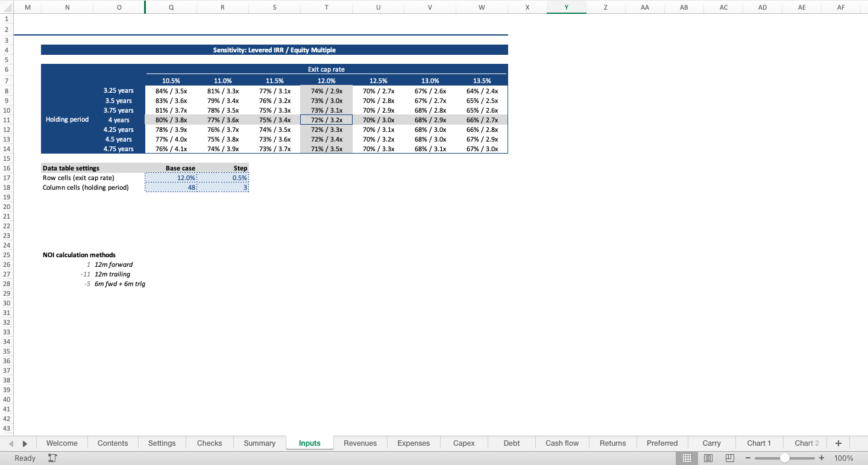Click the zoom in plus icon
The height and width of the screenshot is (465, 868).
[821, 458]
